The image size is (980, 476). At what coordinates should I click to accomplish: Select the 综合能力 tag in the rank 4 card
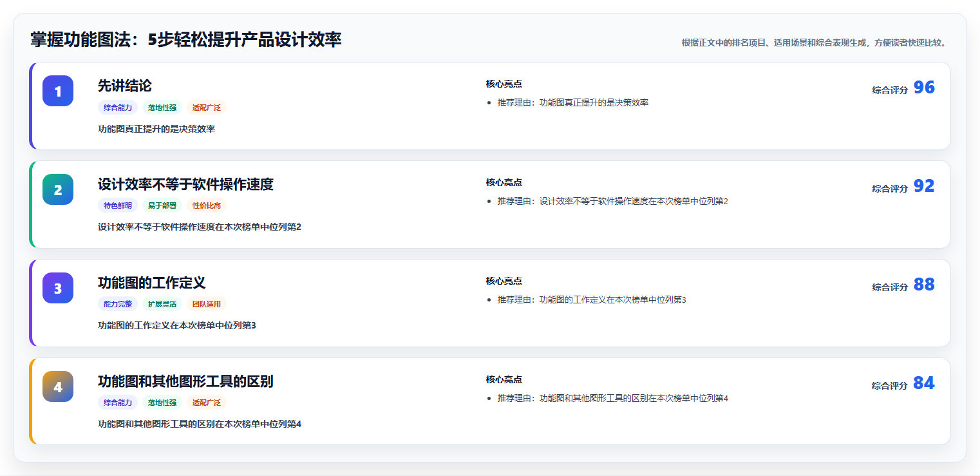tap(118, 403)
